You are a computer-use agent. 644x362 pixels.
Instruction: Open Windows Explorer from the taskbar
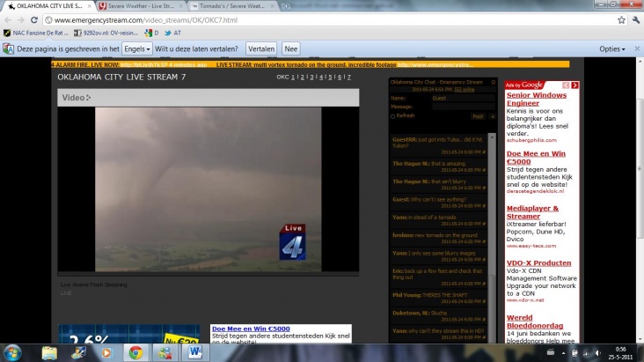(49, 353)
